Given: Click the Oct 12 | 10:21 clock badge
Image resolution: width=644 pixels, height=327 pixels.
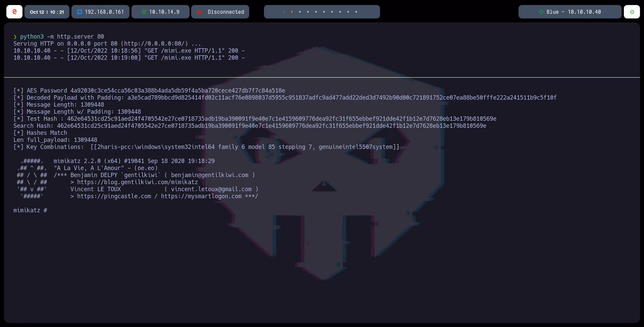Looking at the screenshot, I should 47,12.
